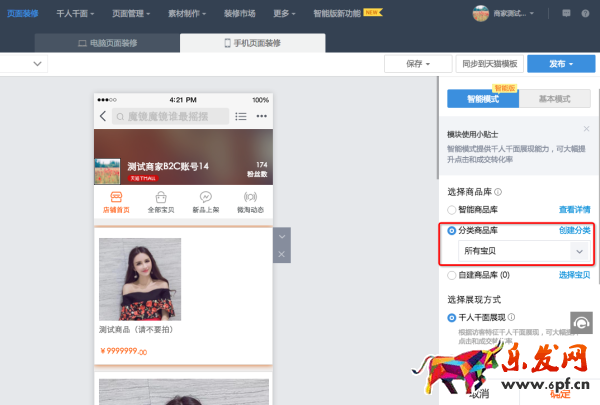Select 自建商品库 radio button

tap(452, 275)
